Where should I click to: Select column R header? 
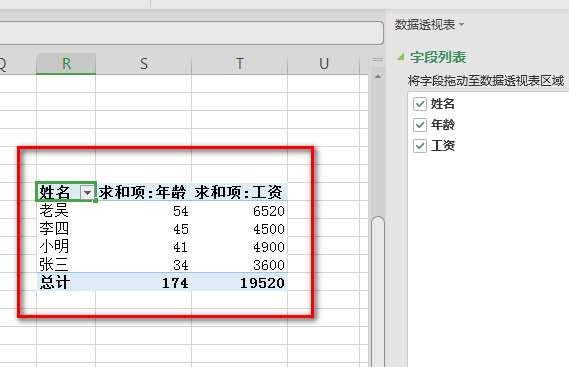coord(66,64)
